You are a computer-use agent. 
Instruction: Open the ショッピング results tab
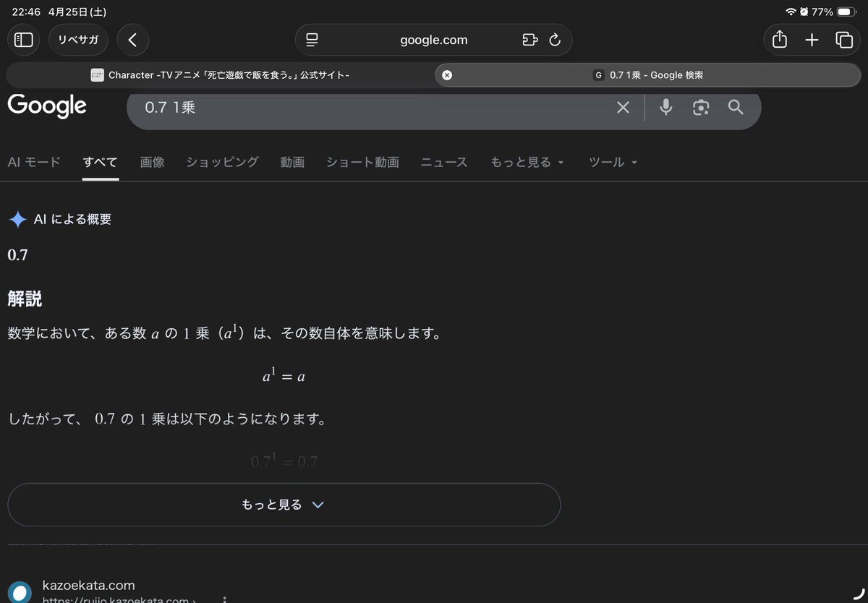222,162
